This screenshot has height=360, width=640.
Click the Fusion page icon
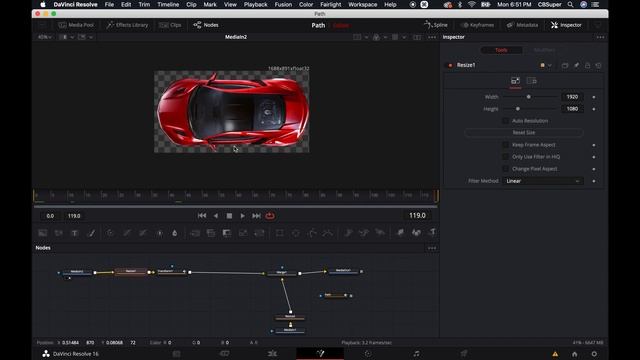(x=320, y=353)
